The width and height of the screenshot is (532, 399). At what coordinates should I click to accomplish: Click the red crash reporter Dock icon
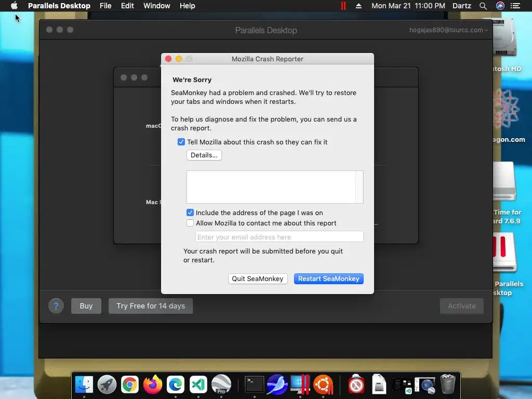356,384
